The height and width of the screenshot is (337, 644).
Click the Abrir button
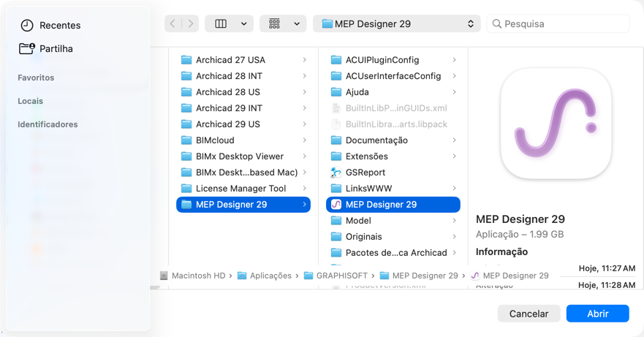click(x=598, y=314)
